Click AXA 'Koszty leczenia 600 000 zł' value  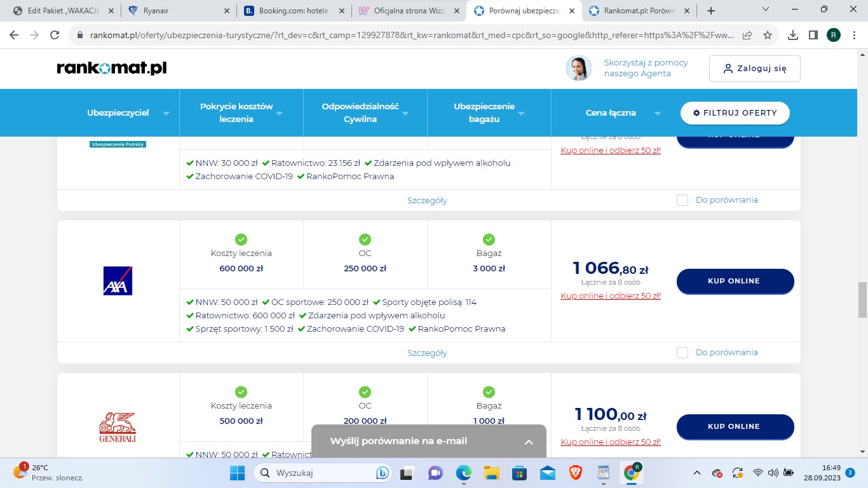point(241,268)
